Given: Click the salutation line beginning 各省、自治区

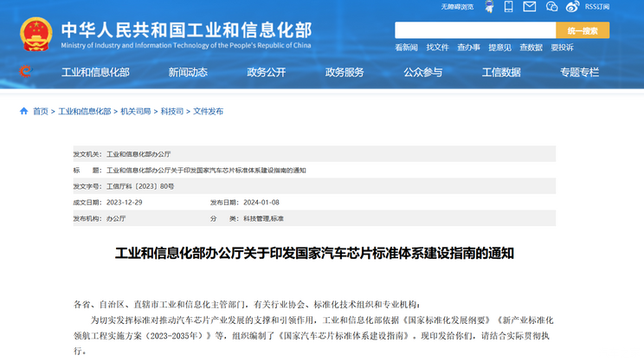Looking at the screenshot, I should click(247, 305).
